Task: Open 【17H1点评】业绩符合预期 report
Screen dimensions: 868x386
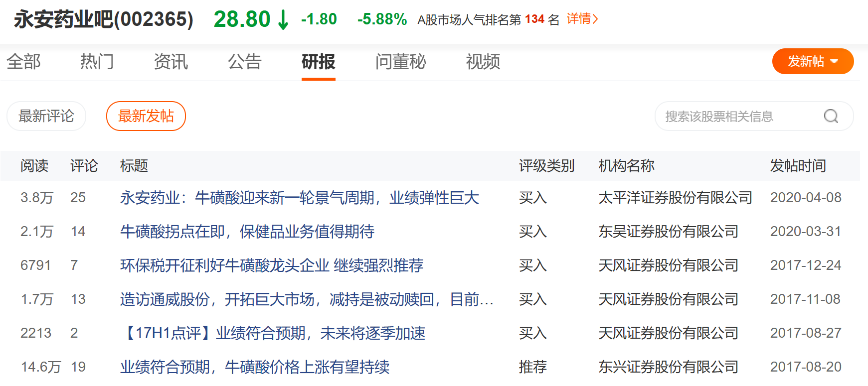Action: tap(273, 333)
